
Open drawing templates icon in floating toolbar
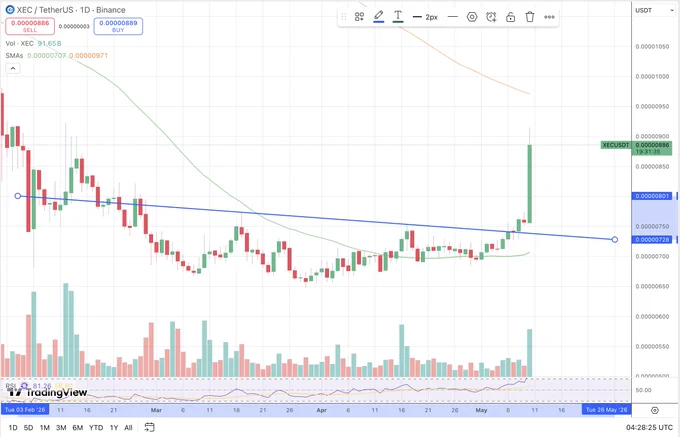point(359,17)
